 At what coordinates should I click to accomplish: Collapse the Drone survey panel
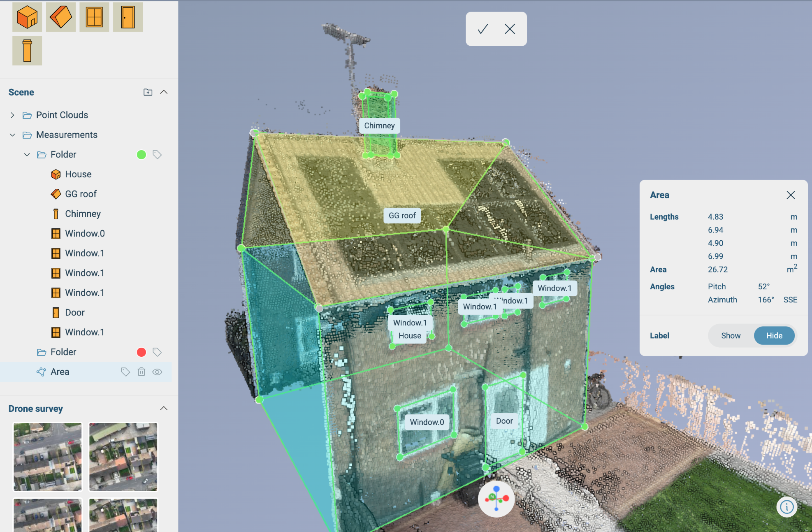(x=164, y=409)
